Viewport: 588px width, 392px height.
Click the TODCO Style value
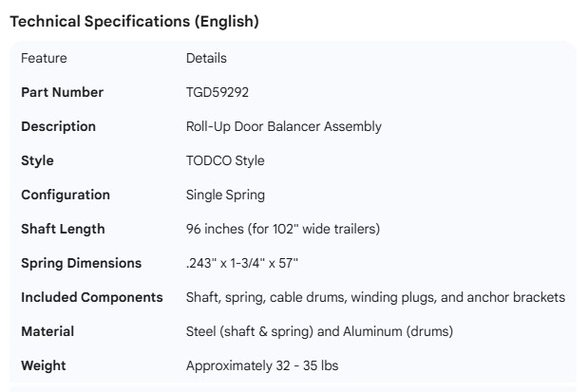click(x=225, y=160)
